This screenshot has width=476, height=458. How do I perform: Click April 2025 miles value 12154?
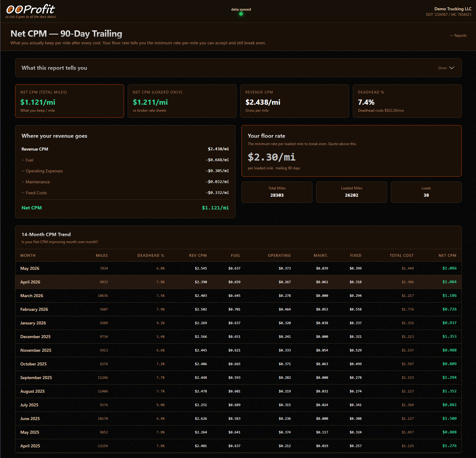(103, 446)
